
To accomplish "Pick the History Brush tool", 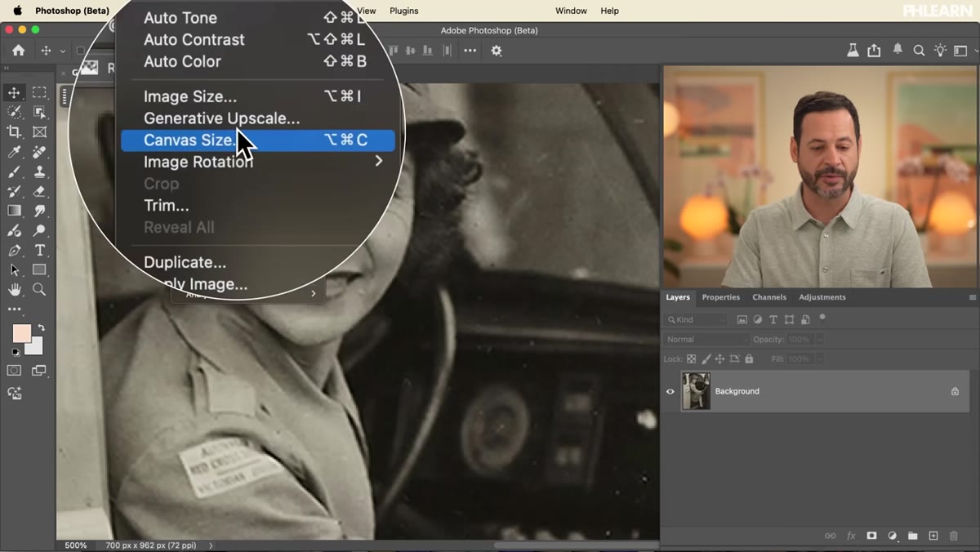I will coord(14,191).
